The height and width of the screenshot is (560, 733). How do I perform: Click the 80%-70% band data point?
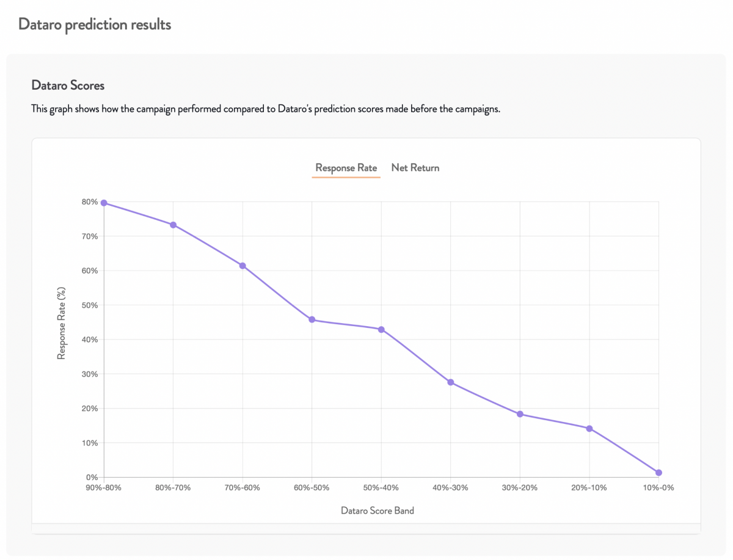click(x=173, y=225)
